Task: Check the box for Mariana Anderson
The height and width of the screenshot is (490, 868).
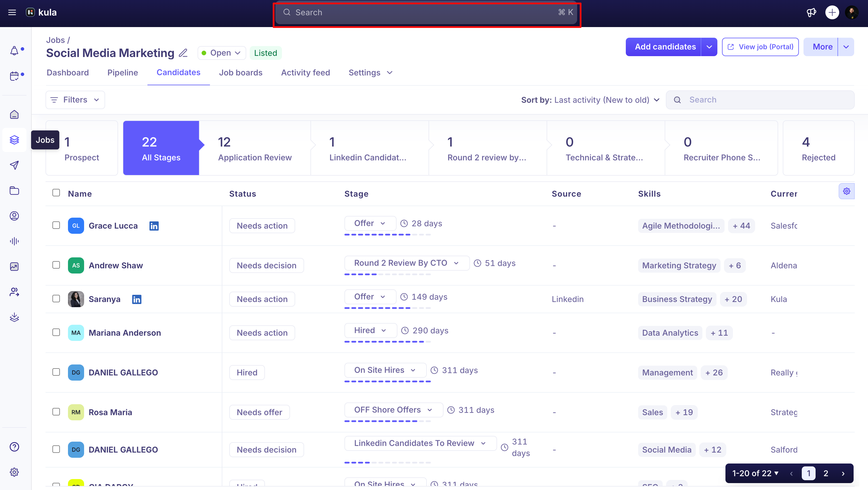Action: 56,333
